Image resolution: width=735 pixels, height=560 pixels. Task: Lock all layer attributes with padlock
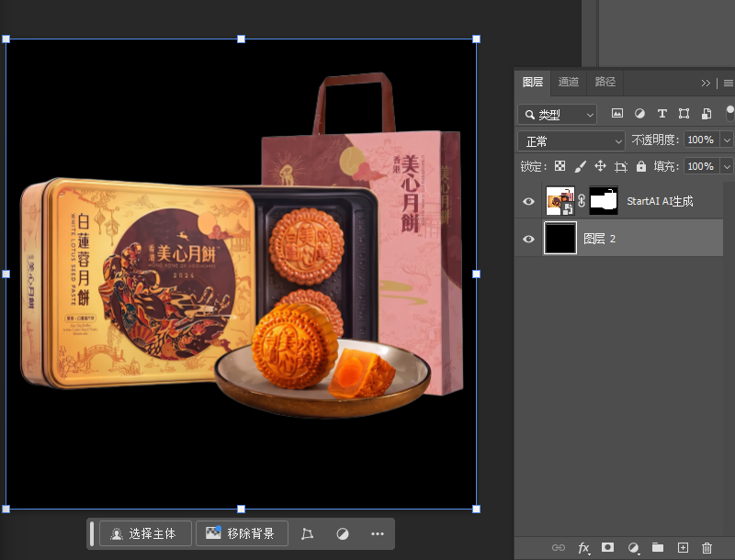pyautogui.click(x=640, y=166)
